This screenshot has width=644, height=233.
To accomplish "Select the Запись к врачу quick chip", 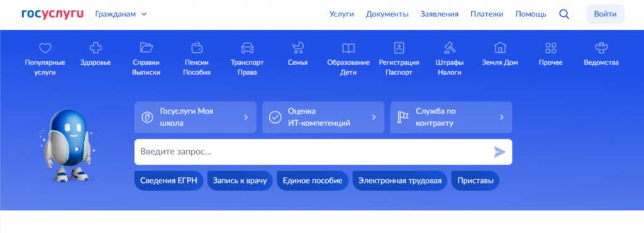I will click(x=240, y=181).
